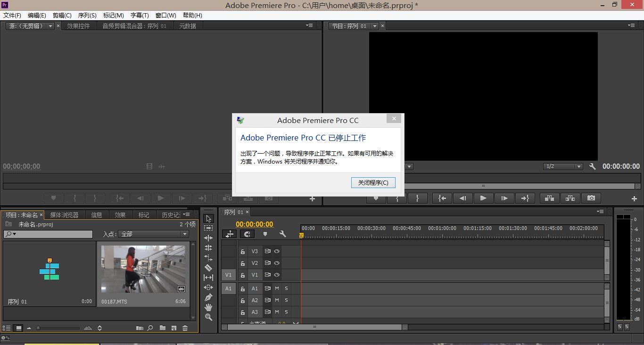Select the Slide tool
Image resolution: width=644 pixels, height=345 pixels.
pyautogui.click(x=208, y=287)
